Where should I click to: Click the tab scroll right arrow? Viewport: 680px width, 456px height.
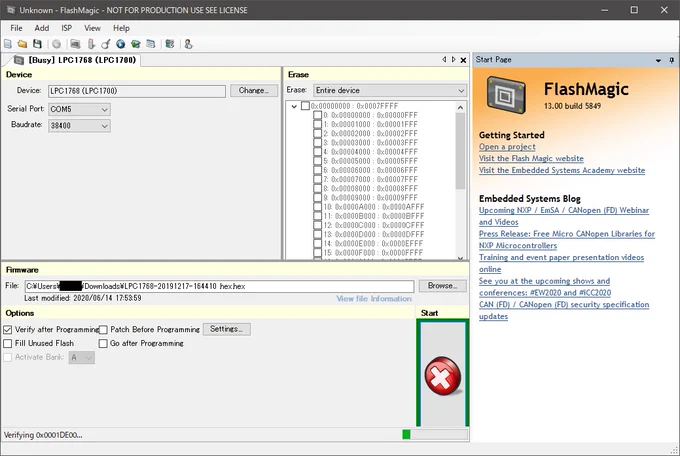(454, 59)
